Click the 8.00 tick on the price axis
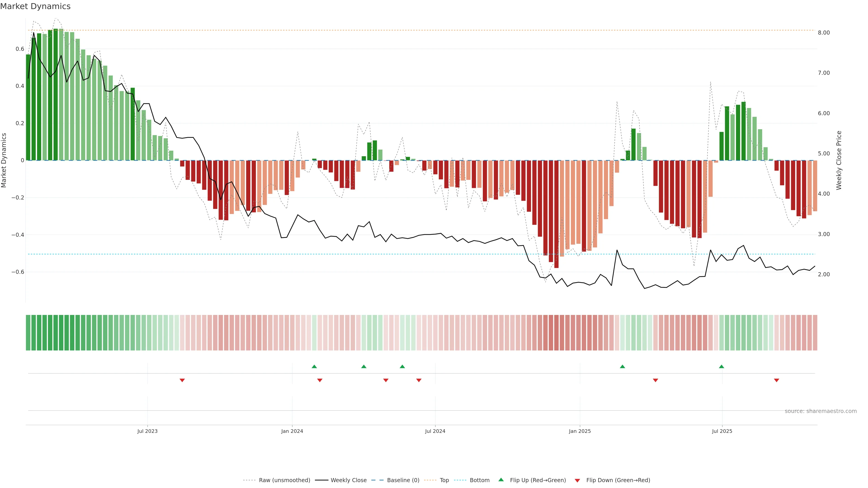The width and height of the screenshot is (868, 488). pos(823,33)
